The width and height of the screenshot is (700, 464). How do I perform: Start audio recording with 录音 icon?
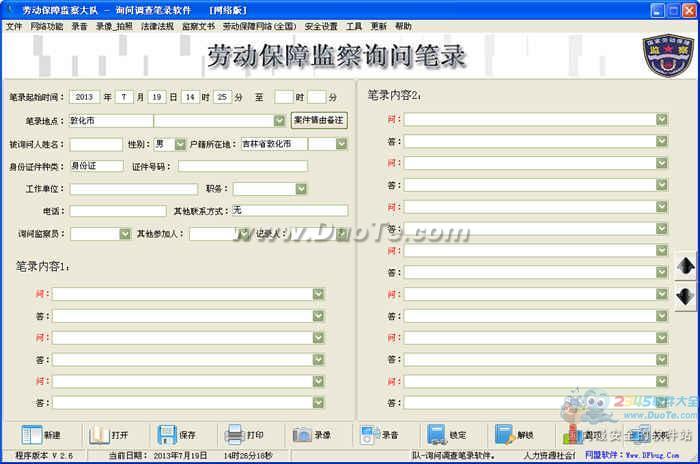pyautogui.click(x=369, y=435)
